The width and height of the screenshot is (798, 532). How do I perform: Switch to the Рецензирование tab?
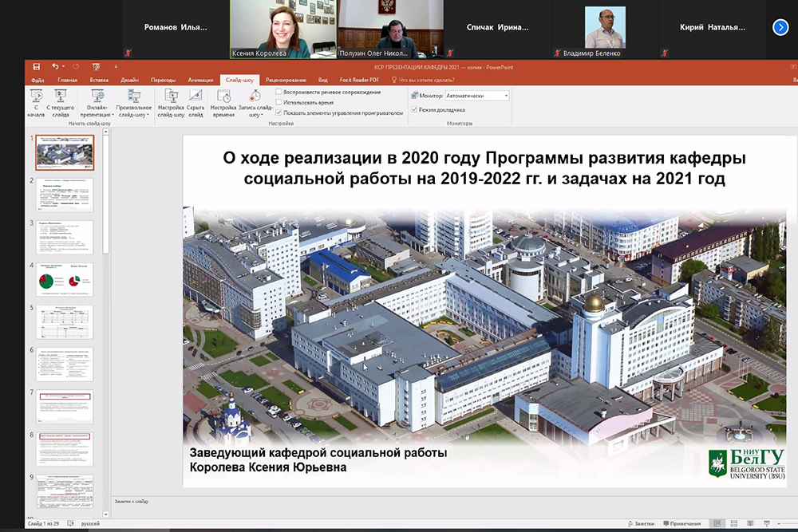click(x=286, y=81)
